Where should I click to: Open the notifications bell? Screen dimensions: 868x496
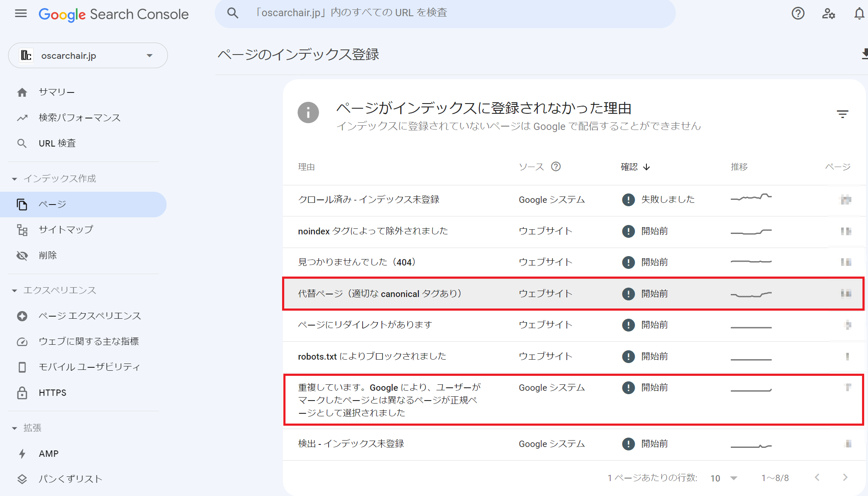tap(859, 14)
